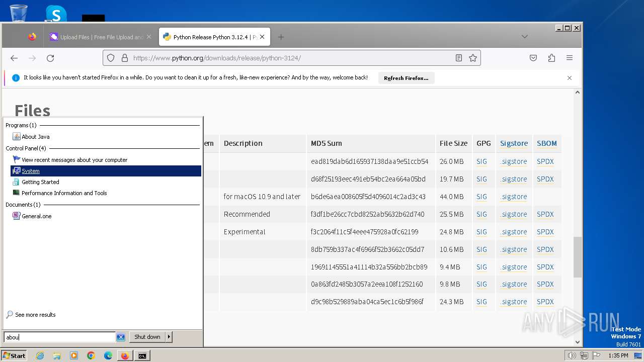
Task: Reload the page with the refresh icon
Action: point(50,58)
